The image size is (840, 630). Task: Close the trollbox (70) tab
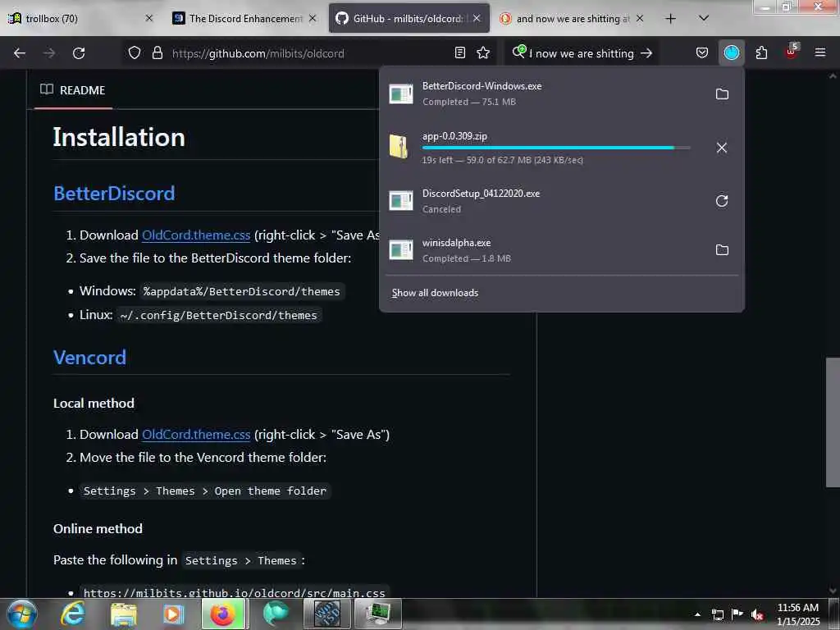[149, 18]
